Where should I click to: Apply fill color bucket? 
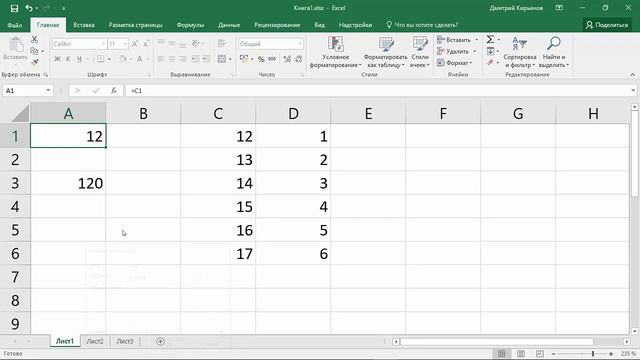click(123, 59)
